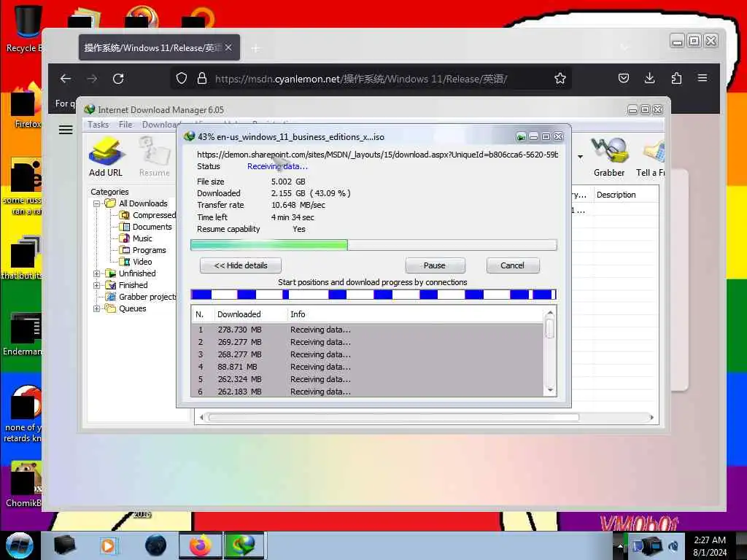Click the Description column header
747x560 pixels.
point(626,195)
